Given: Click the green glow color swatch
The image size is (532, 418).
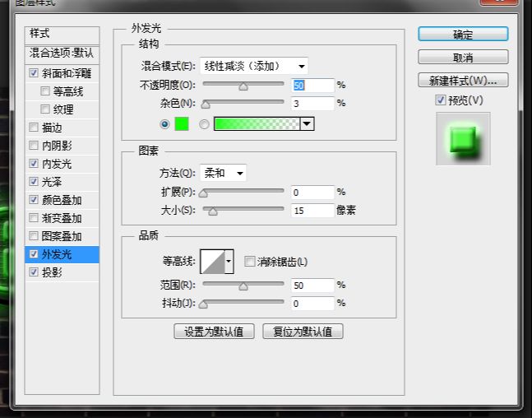Looking at the screenshot, I should pos(182,124).
